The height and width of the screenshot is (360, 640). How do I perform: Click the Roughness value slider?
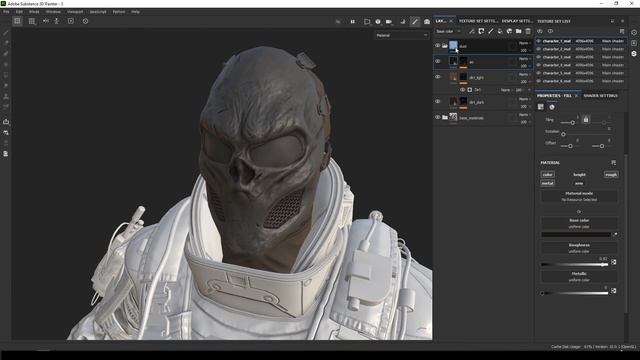click(x=575, y=264)
